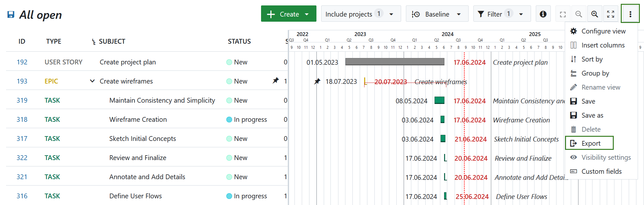Open the Gantt info icon
Image resolution: width=644 pixels, height=205 pixels.
point(543,14)
